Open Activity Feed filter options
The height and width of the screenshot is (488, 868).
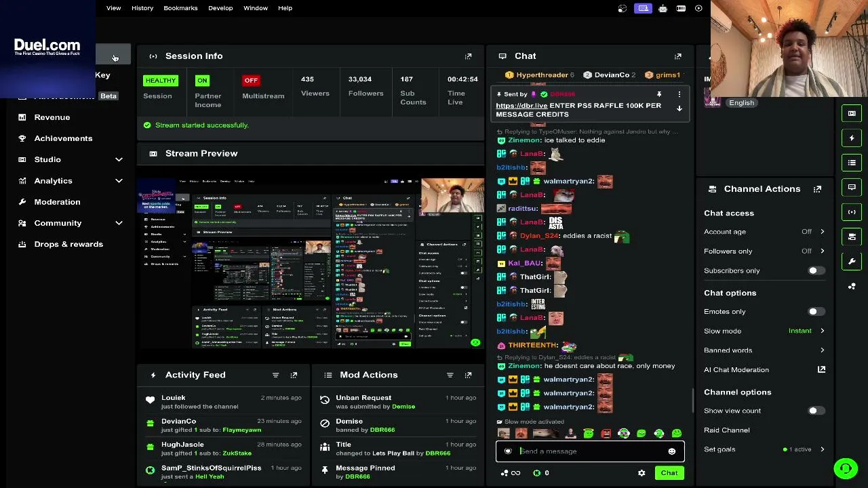pyautogui.click(x=275, y=375)
